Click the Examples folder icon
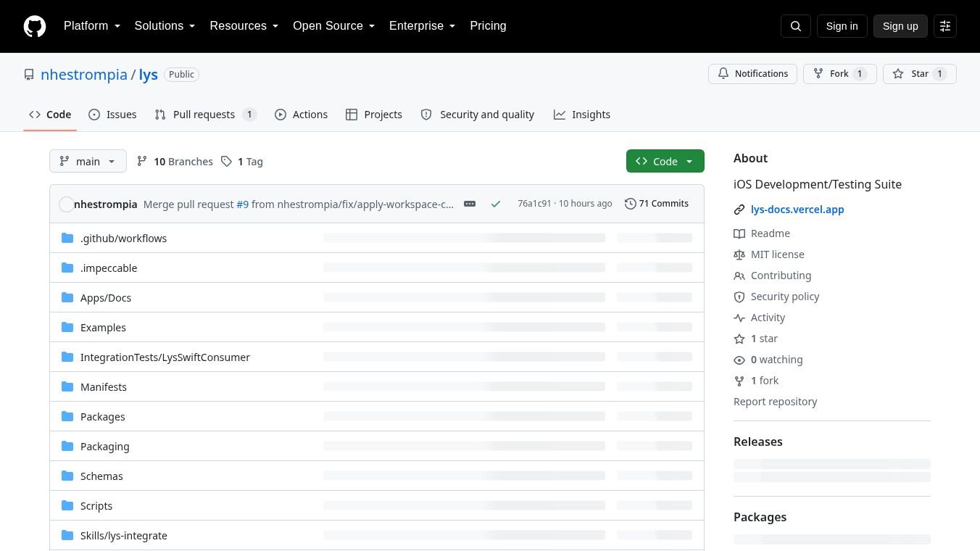 tap(67, 327)
